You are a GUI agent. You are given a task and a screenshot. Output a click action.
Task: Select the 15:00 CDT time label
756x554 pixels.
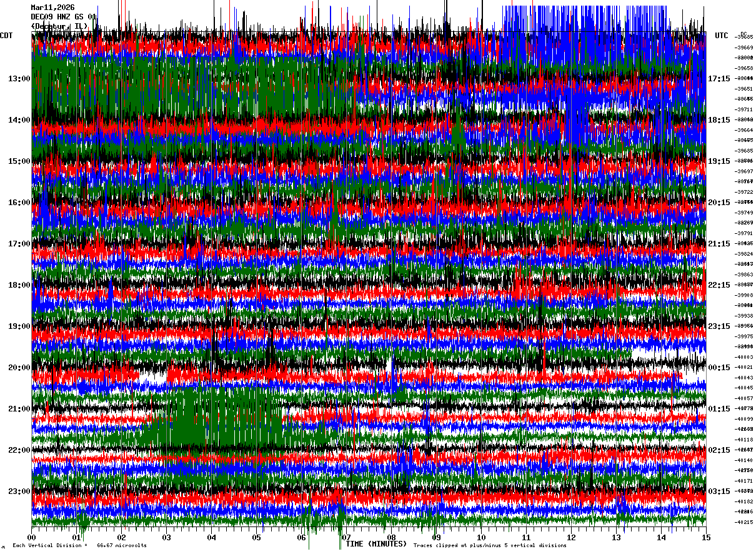click(x=19, y=161)
